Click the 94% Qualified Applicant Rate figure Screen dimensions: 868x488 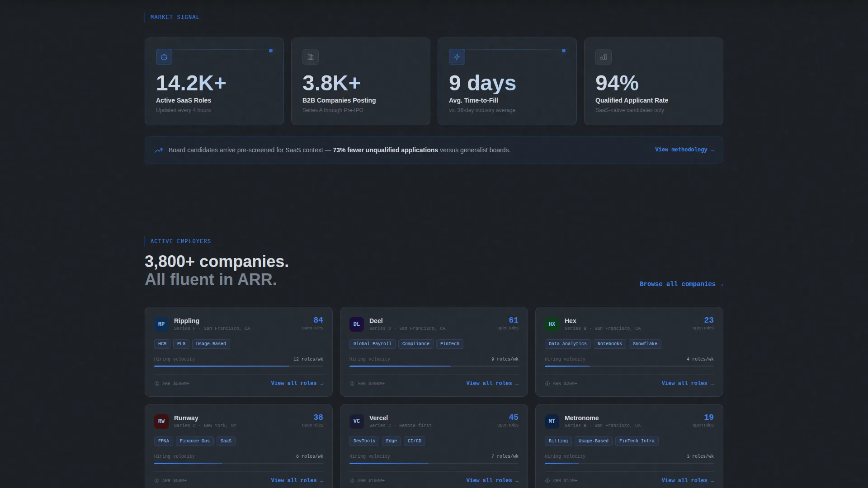617,83
